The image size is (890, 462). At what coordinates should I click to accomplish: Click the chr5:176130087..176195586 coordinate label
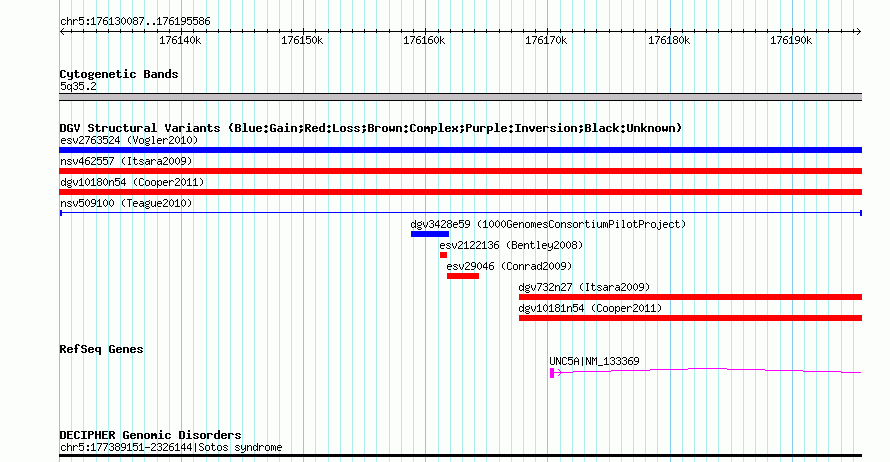coord(135,21)
